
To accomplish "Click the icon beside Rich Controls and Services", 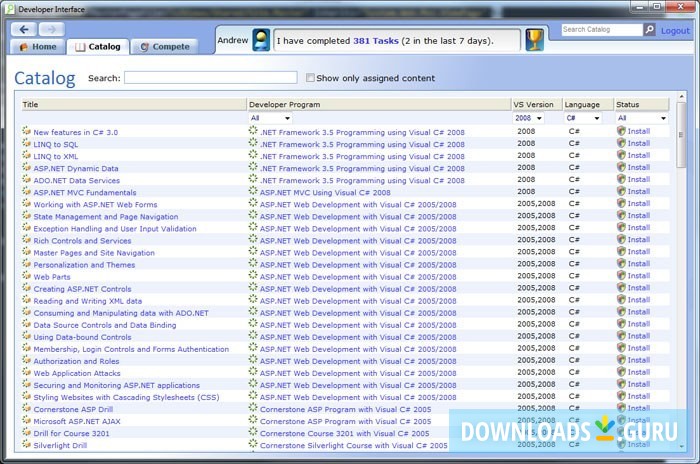I will coord(26,240).
